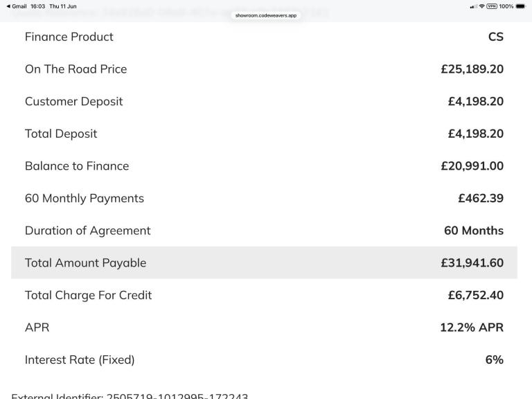Tap the cellular signal bars icon
The height and width of the screenshot is (399, 532).
[x=473, y=6]
